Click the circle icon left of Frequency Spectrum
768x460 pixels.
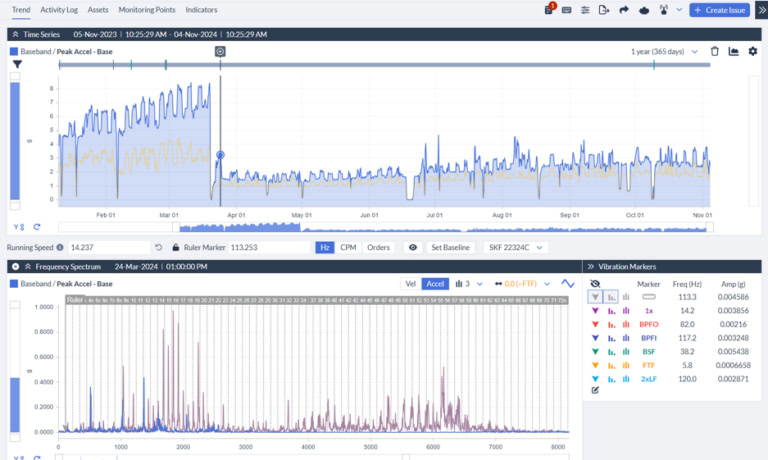tap(16, 266)
